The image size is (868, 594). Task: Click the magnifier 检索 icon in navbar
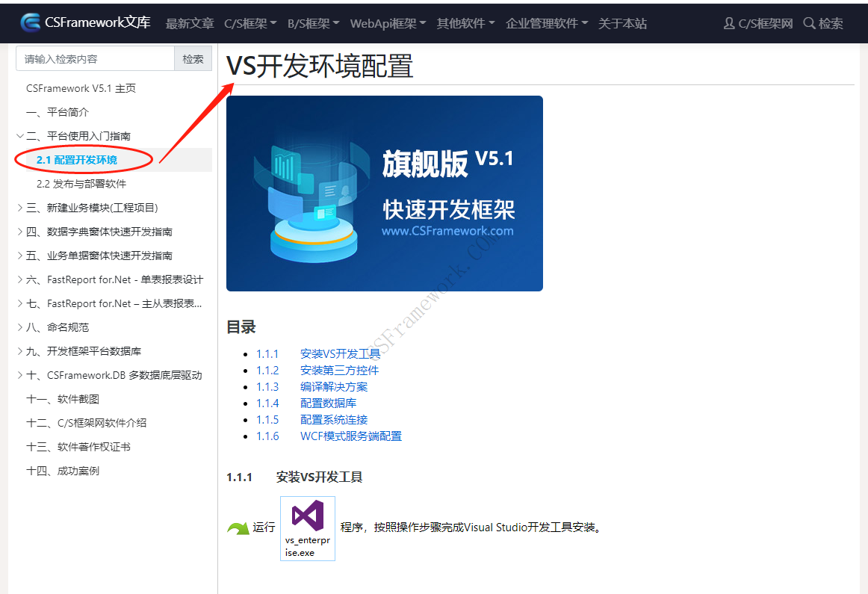809,23
